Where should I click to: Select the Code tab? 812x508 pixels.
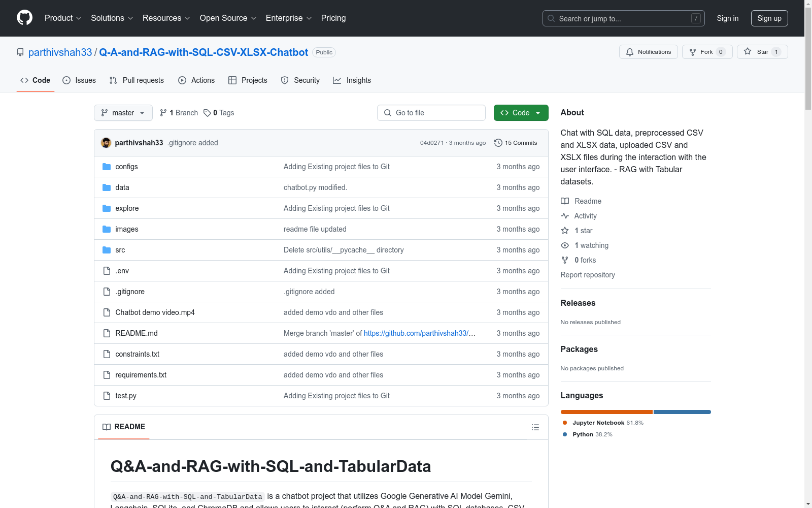[x=36, y=80]
